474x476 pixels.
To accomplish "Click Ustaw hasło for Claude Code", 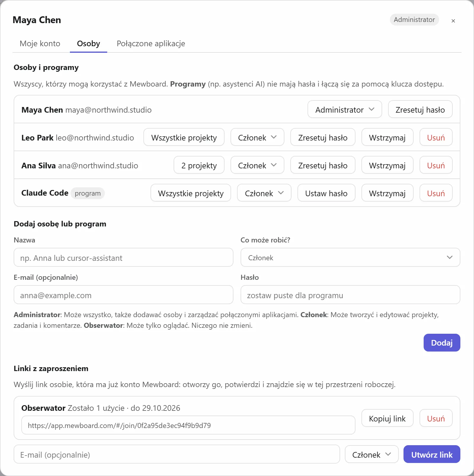I will pos(326,193).
